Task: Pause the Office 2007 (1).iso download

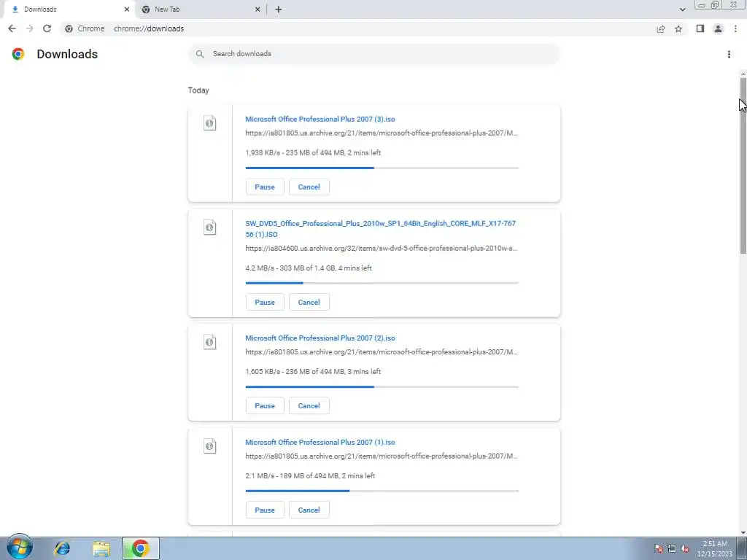Action: click(265, 510)
